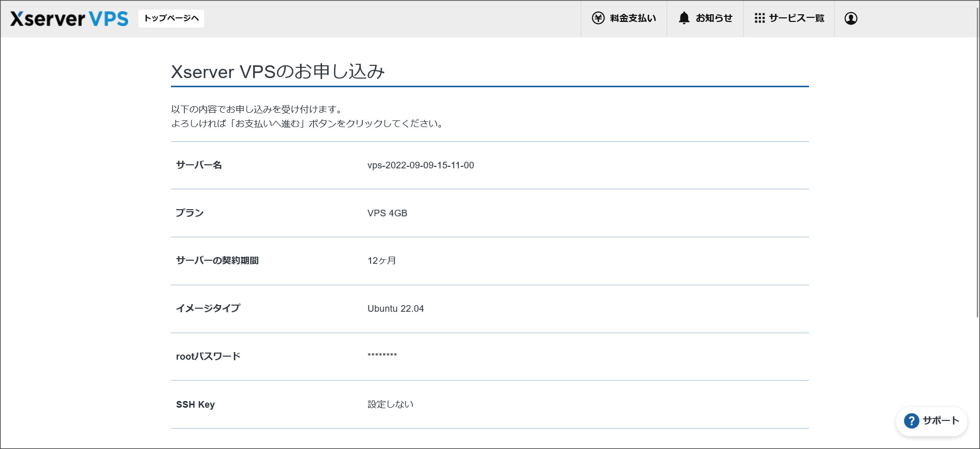Open the 料金支払い menu label
Image resolution: width=980 pixels, height=449 pixels.
(633, 18)
